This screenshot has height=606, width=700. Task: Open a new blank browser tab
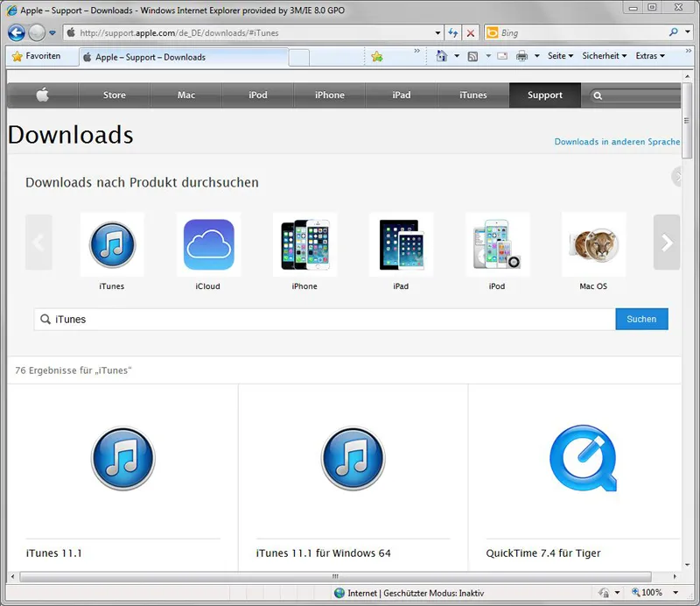(299, 58)
